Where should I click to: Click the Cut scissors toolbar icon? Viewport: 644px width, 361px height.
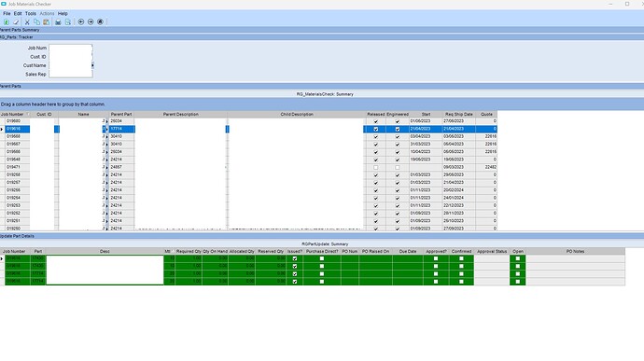pyautogui.click(x=27, y=21)
